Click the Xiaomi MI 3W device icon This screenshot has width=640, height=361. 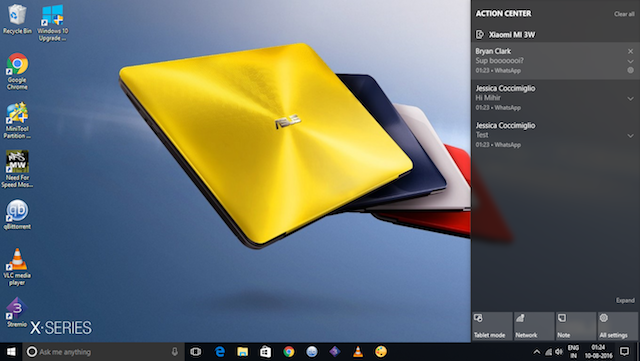click(480, 35)
